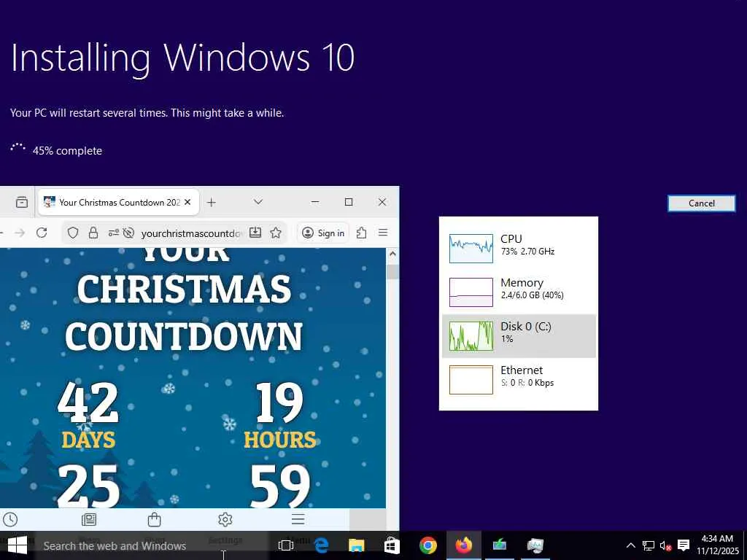Open Task View on the taskbar
Viewport: 747px width, 560px height.
click(x=286, y=545)
